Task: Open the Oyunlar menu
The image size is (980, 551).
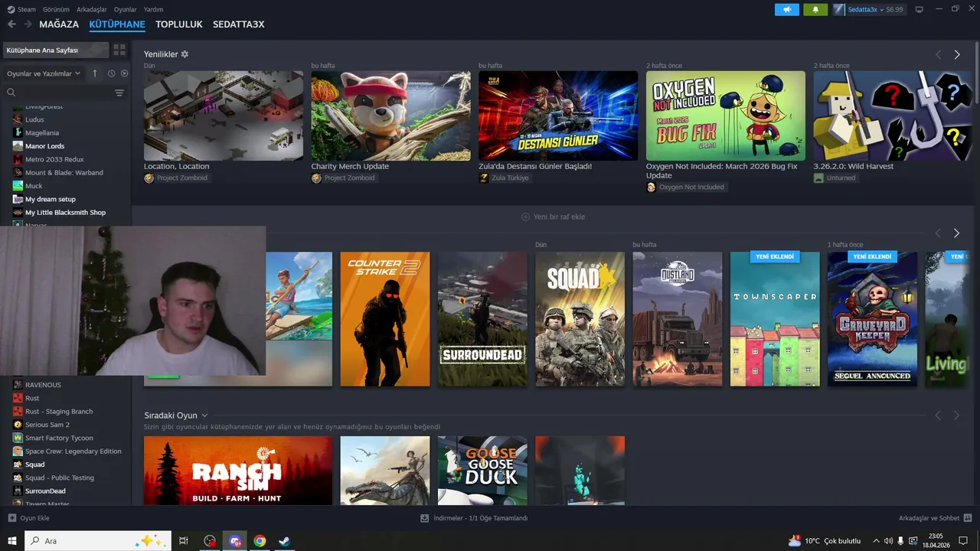Action: pos(126,9)
